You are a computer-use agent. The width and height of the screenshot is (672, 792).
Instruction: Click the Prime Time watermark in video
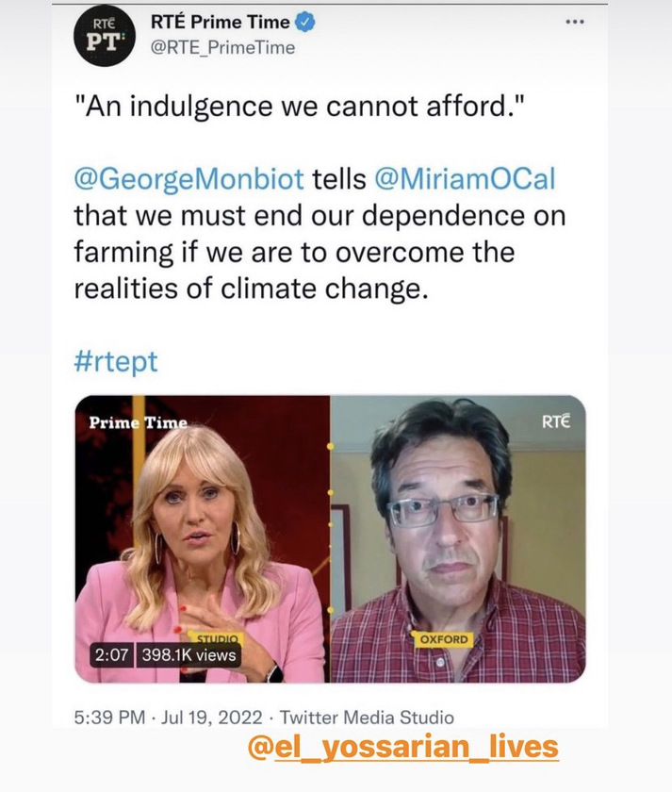[138, 422]
